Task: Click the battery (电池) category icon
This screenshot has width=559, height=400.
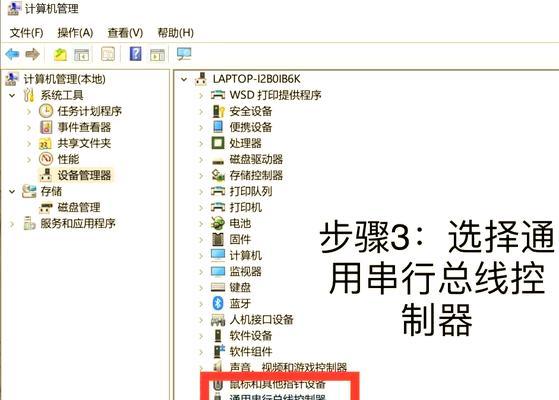Action: (x=218, y=223)
